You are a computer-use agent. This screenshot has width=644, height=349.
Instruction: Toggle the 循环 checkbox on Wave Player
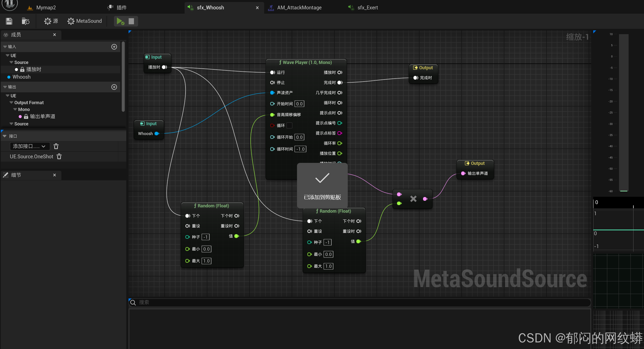tap(289, 125)
